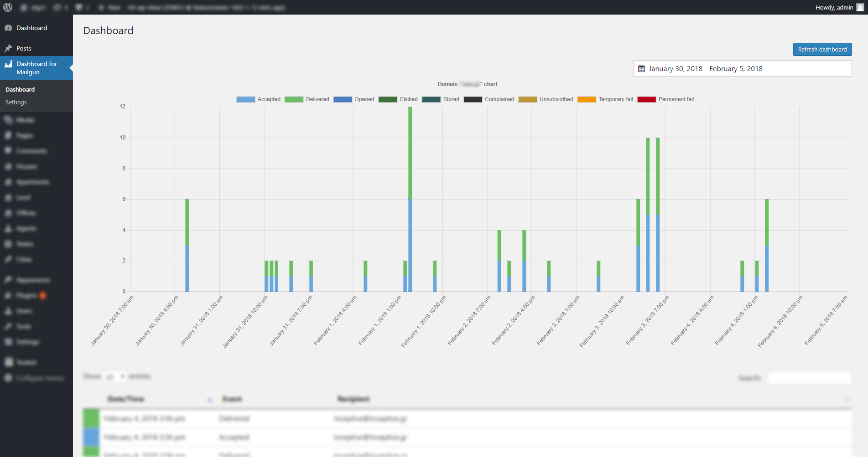868x457 pixels.
Task: Toggle the Clicked dataset legend label
Action: point(409,99)
